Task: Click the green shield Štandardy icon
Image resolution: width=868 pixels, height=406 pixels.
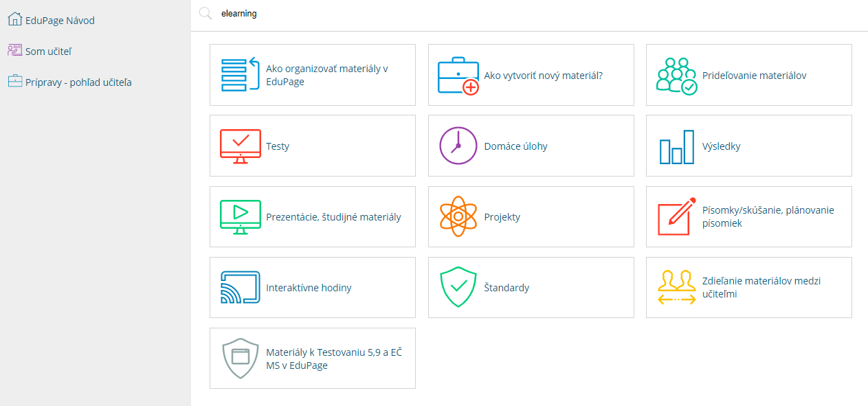Action: pos(458,287)
